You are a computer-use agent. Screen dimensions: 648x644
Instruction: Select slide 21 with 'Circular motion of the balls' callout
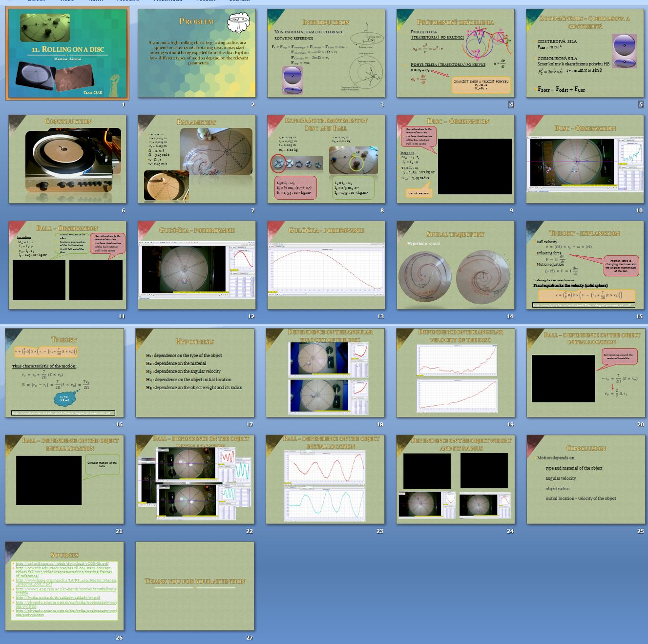(x=64, y=479)
